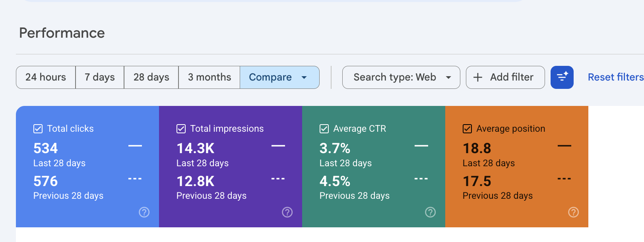Toggle the Average position checkbox
Image resolution: width=644 pixels, height=242 pixels.
pyautogui.click(x=467, y=129)
